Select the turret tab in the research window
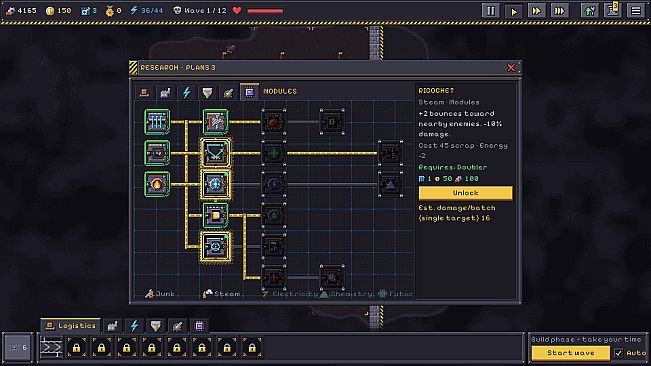The height and width of the screenshot is (366, 651). [x=228, y=92]
